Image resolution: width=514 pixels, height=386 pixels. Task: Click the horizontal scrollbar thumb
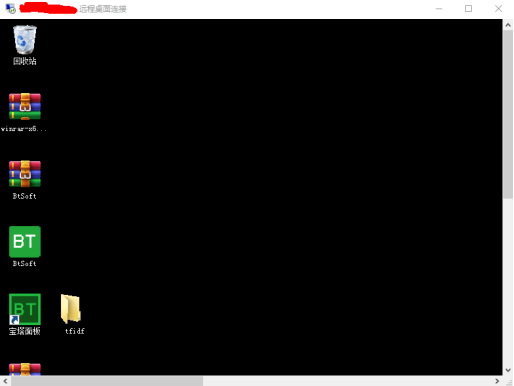pos(107,381)
